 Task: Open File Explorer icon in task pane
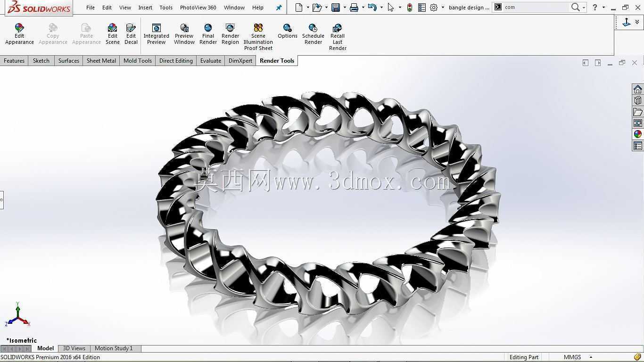(638, 112)
